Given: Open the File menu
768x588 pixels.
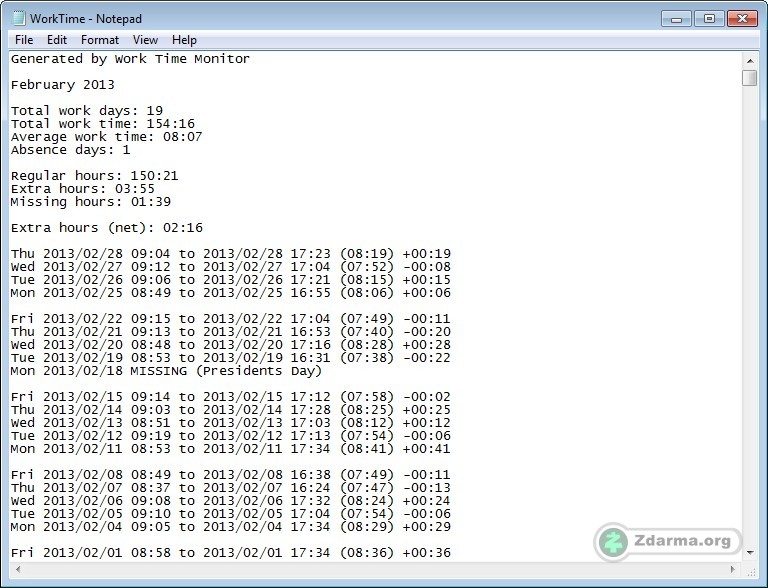Looking at the screenshot, I should [x=24, y=40].
